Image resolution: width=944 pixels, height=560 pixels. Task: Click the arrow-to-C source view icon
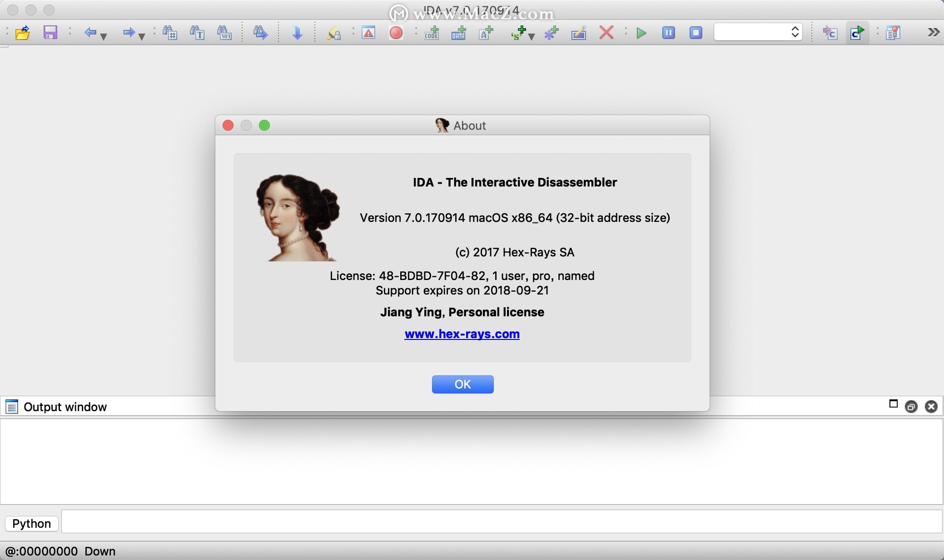click(830, 33)
